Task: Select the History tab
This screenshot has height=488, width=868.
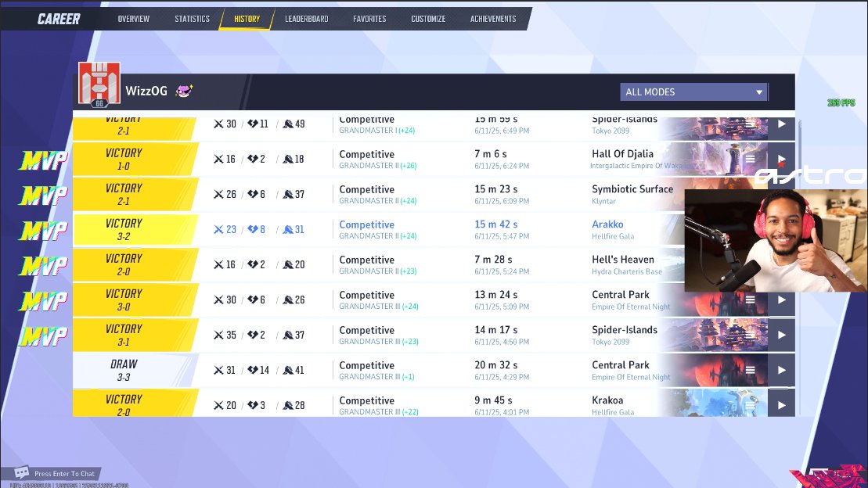Action: point(247,19)
